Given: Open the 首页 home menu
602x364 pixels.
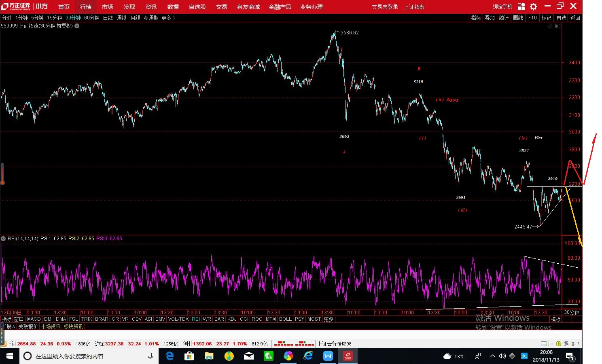Looking at the screenshot, I should 64,7.
